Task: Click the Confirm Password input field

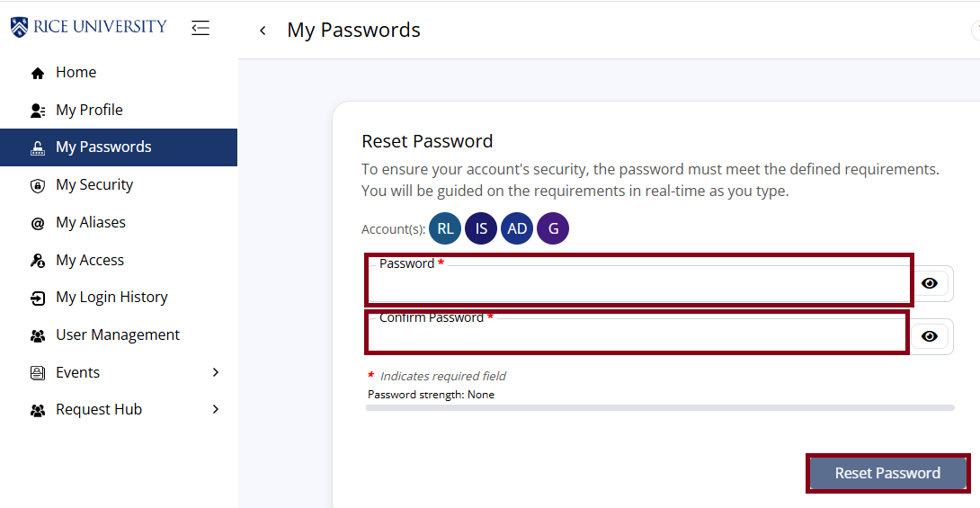Action: (x=637, y=336)
